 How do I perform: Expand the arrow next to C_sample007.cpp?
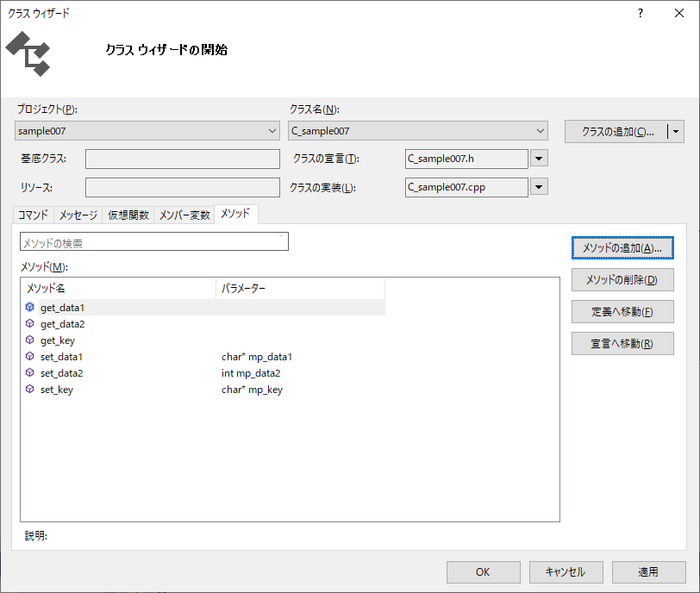click(x=539, y=187)
